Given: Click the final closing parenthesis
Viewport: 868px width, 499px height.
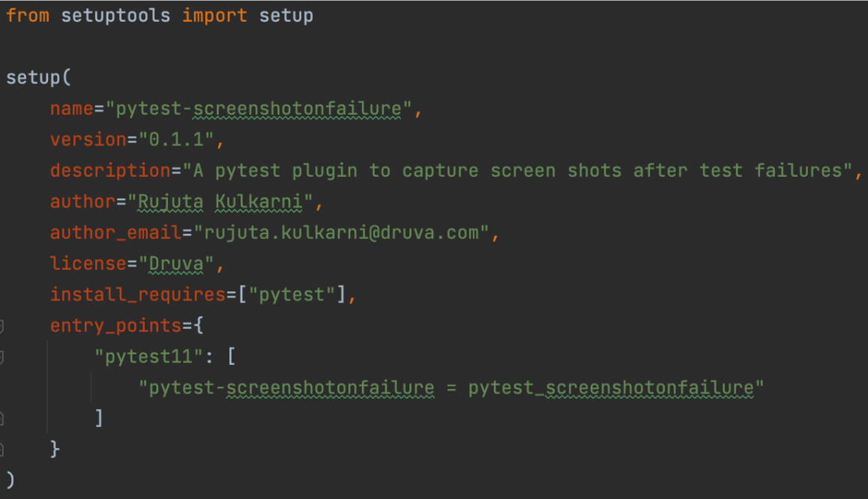Looking at the screenshot, I should [x=10, y=480].
